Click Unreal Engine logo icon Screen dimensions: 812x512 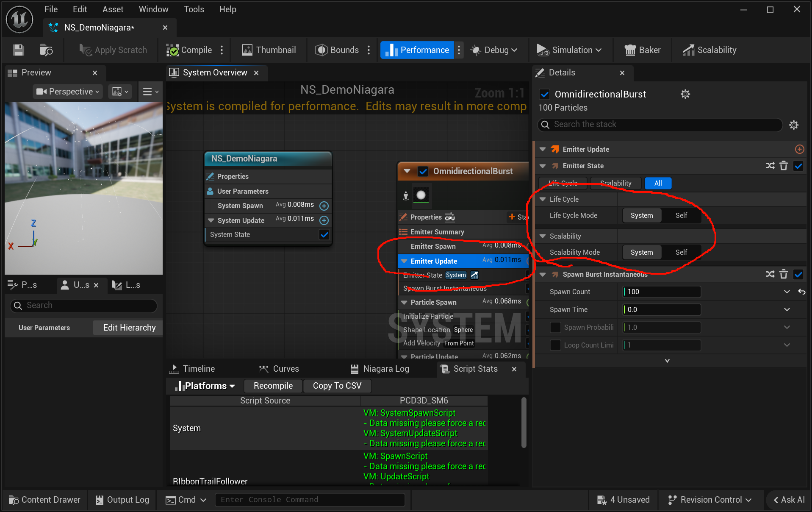click(19, 19)
